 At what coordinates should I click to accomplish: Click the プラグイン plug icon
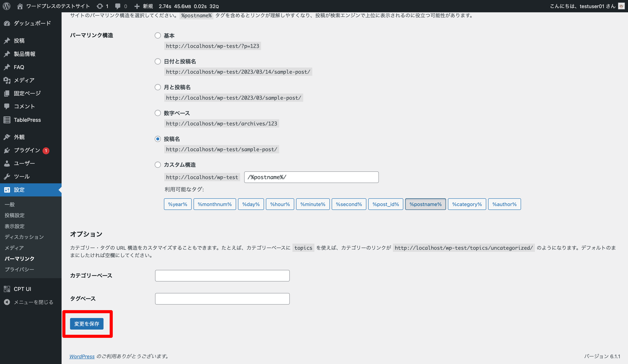click(x=7, y=150)
